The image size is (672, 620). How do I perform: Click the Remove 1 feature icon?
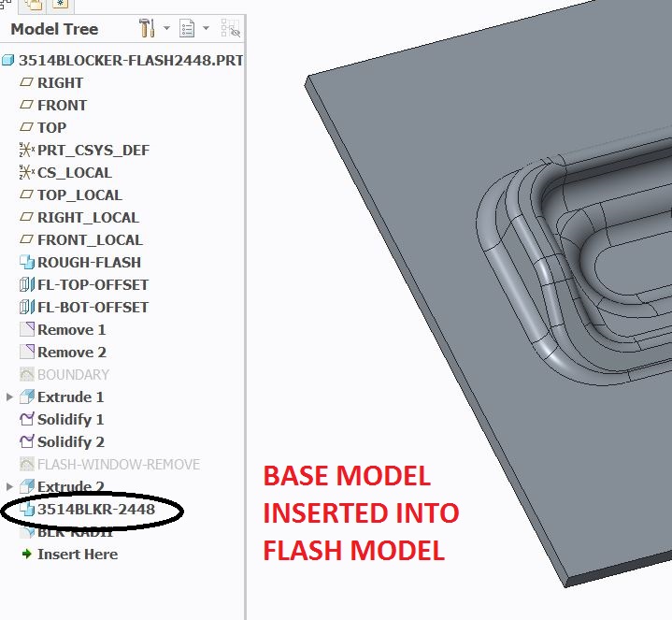click(27, 329)
